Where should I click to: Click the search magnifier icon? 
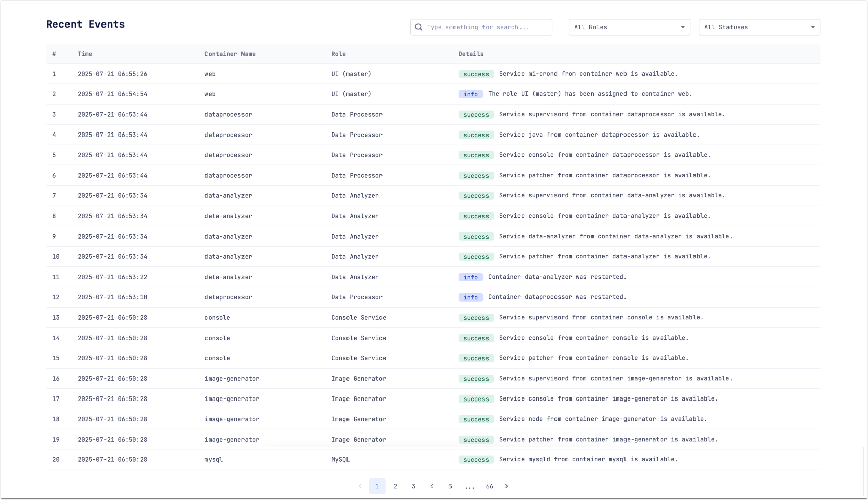(419, 27)
